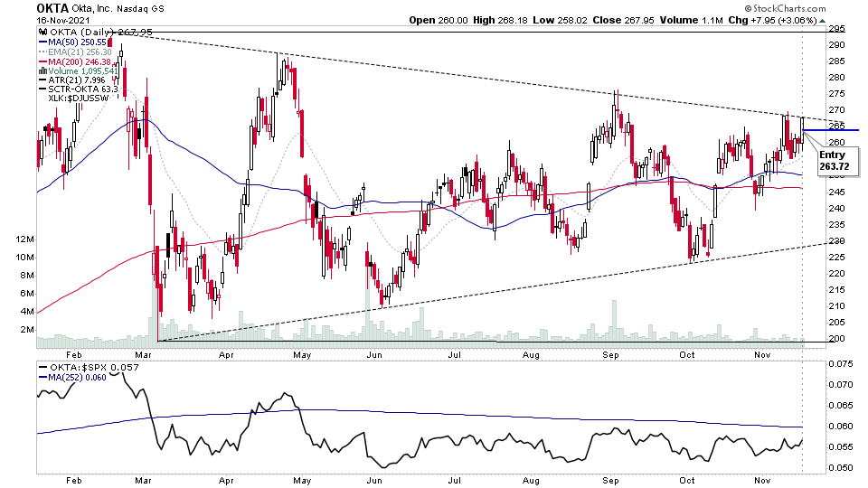This screenshot has width=868, height=488.
Task: Click the MA(252) 0.060 legend entry
Action: coord(77,378)
